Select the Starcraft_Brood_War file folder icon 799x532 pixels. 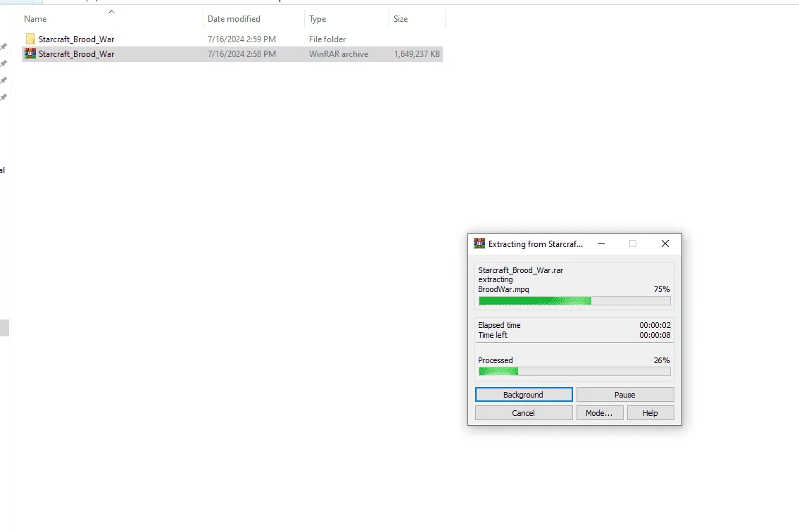pyautogui.click(x=30, y=39)
